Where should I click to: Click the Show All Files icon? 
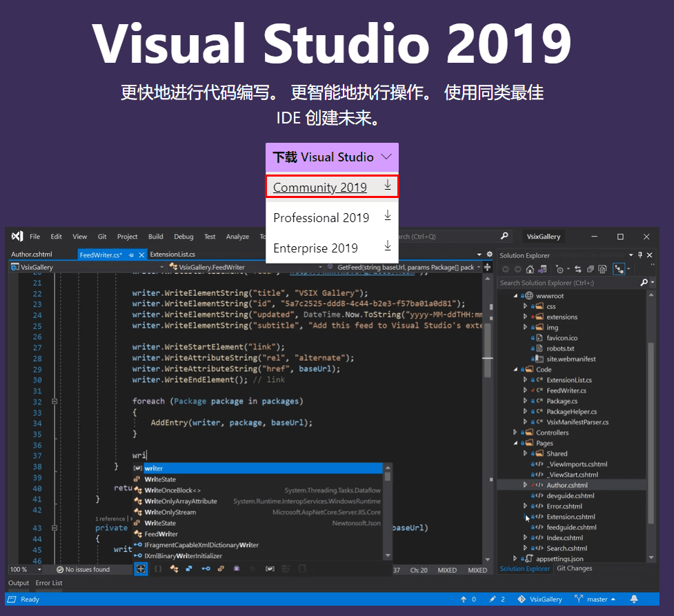pyautogui.click(x=603, y=269)
